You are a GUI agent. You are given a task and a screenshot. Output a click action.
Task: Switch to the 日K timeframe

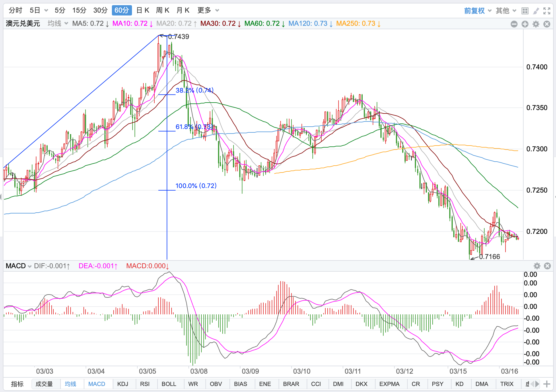(143, 11)
